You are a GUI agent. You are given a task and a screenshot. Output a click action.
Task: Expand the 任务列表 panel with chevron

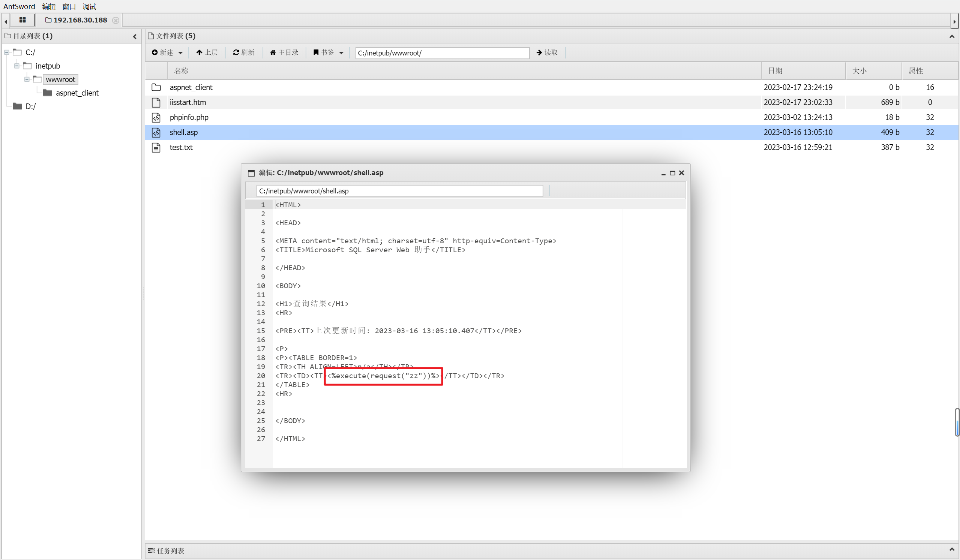pyautogui.click(x=952, y=550)
